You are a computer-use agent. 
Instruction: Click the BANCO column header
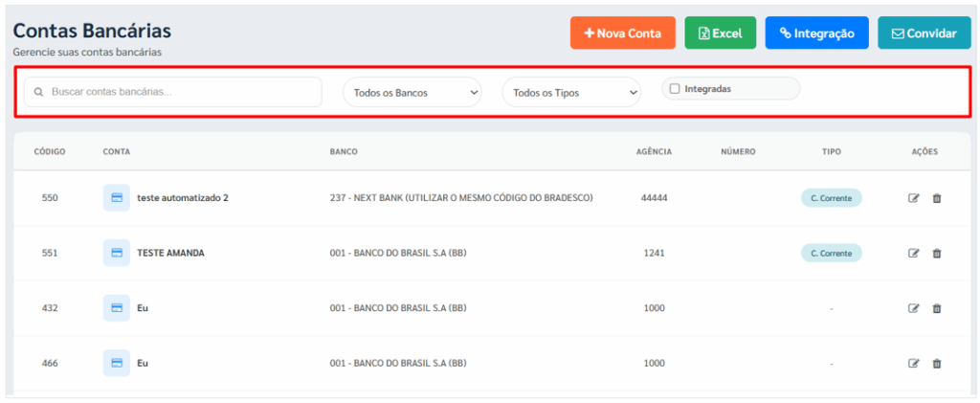tap(345, 152)
